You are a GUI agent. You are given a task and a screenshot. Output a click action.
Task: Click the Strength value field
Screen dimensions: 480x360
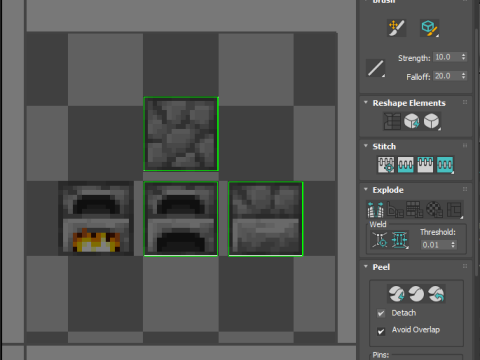pyautogui.click(x=447, y=57)
